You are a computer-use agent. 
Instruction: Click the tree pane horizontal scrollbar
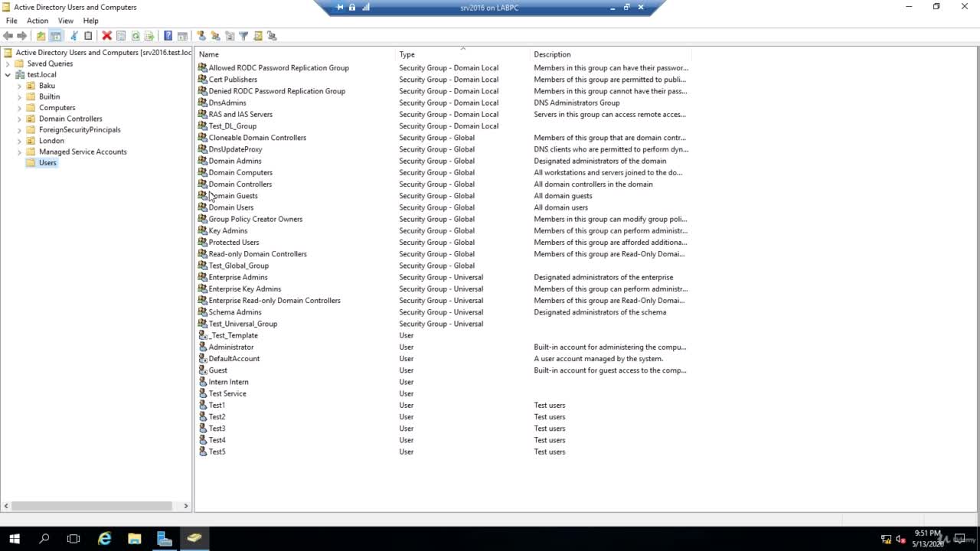tap(92, 506)
